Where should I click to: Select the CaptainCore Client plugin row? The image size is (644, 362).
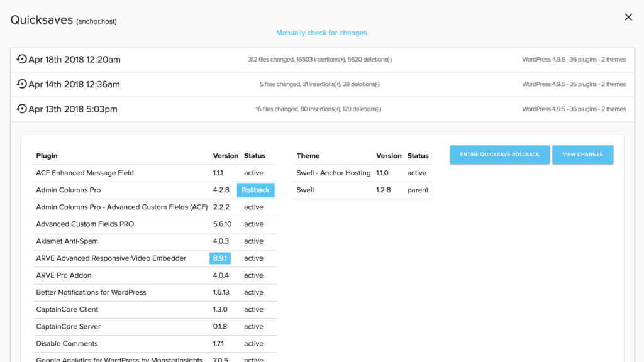coord(67,309)
